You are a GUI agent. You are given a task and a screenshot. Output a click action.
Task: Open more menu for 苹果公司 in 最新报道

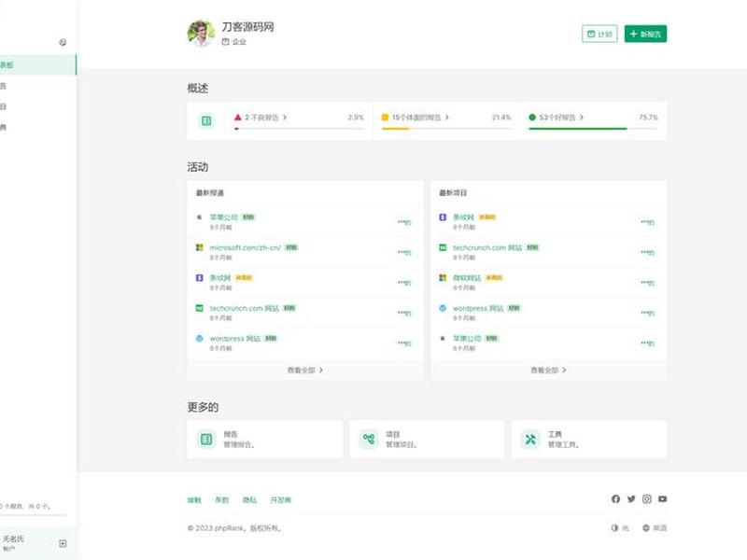coord(404,222)
